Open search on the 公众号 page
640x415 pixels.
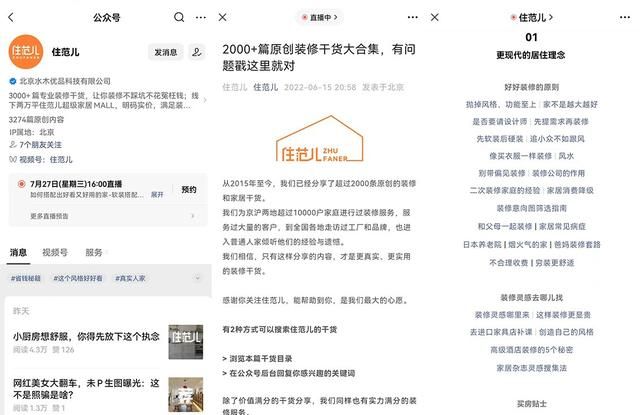click(x=179, y=17)
